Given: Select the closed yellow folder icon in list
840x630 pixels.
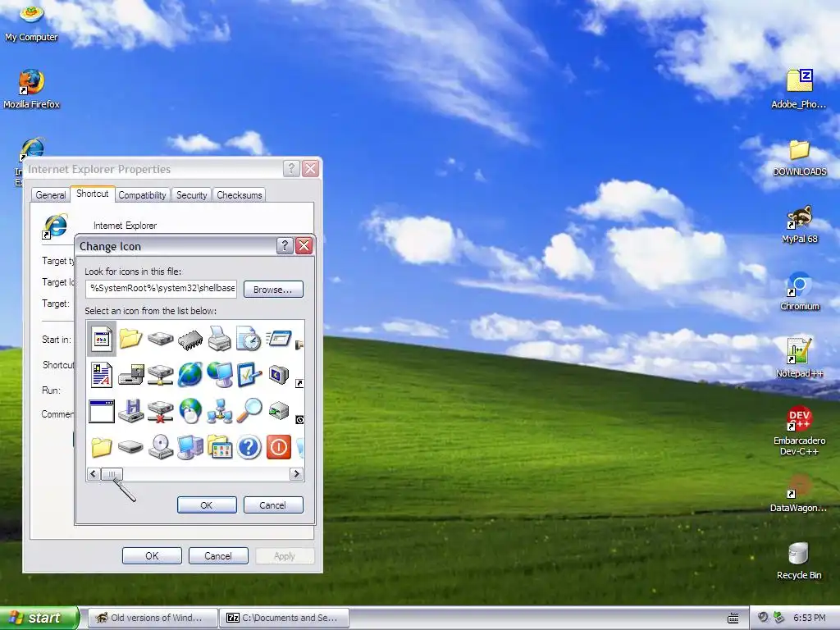Looking at the screenshot, I should [101, 447].
